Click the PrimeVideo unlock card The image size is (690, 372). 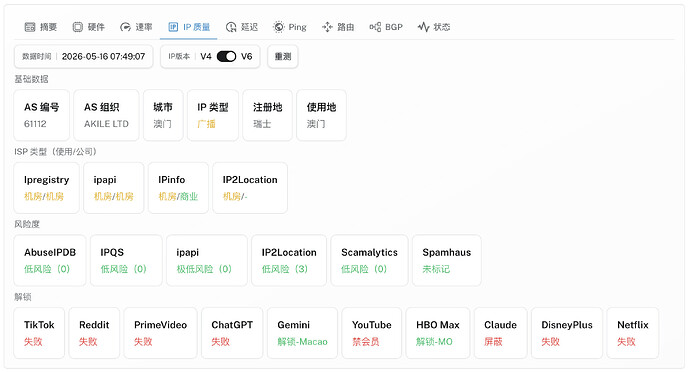click(160, 333)
